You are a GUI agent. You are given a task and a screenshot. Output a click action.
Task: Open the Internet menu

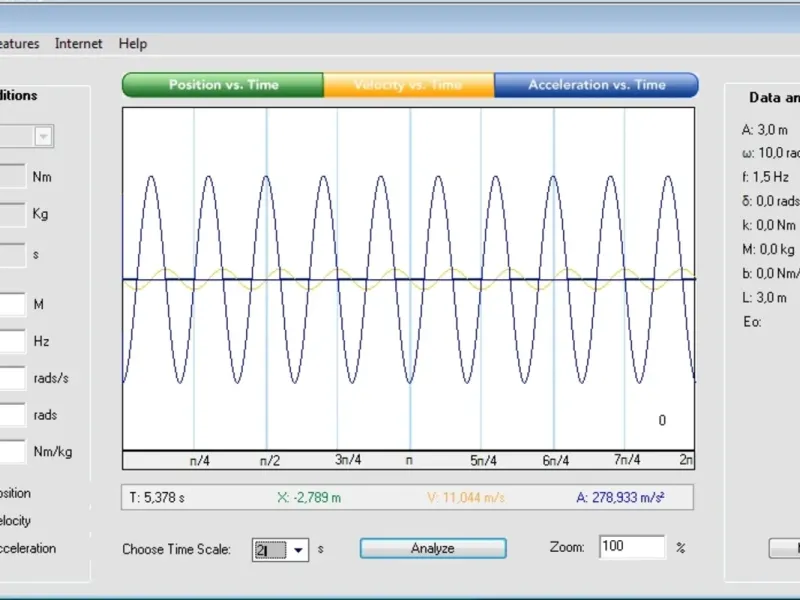click(x=79, y=44)
